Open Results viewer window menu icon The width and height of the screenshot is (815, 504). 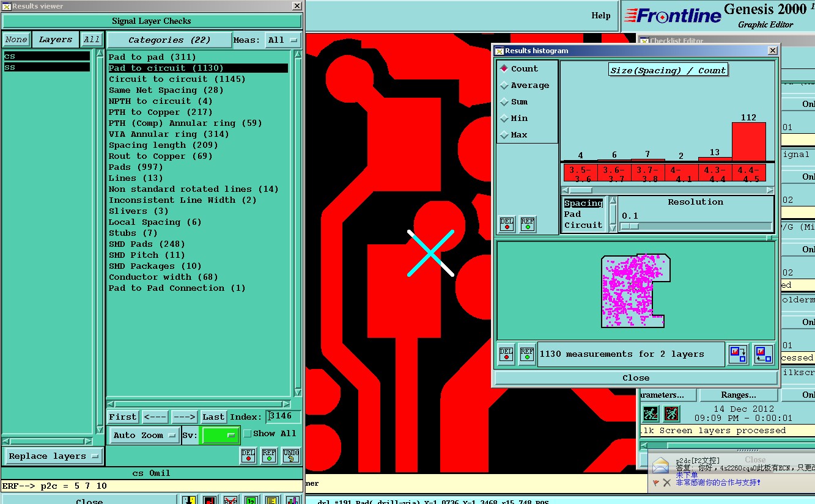coord(6,6)
